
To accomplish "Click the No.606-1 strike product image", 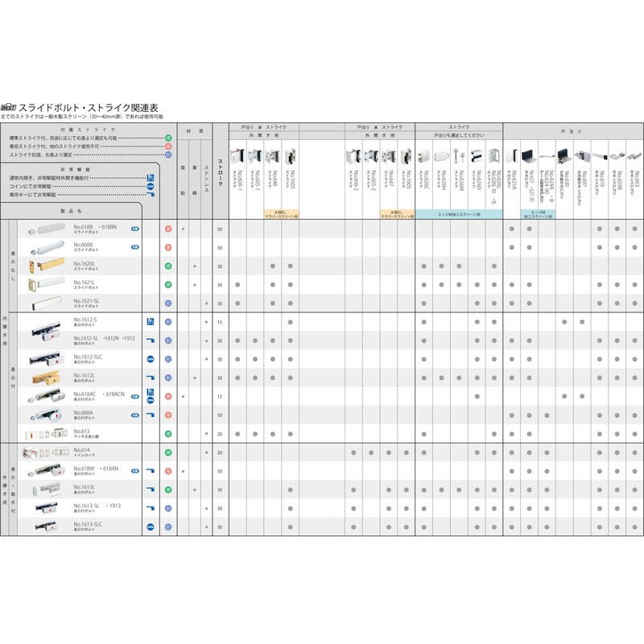I will [x=237, y=156].
